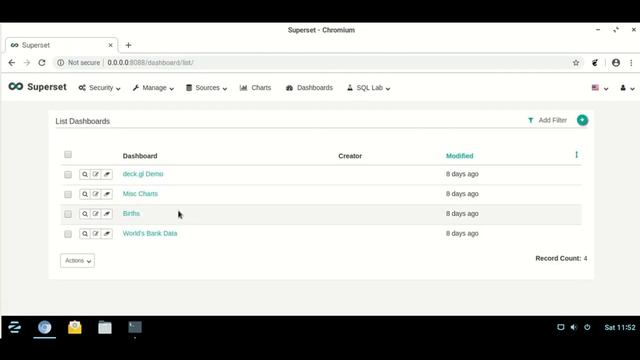Open the World's Bank Data dashboard link
640x360 pixels.
(150, 233)
